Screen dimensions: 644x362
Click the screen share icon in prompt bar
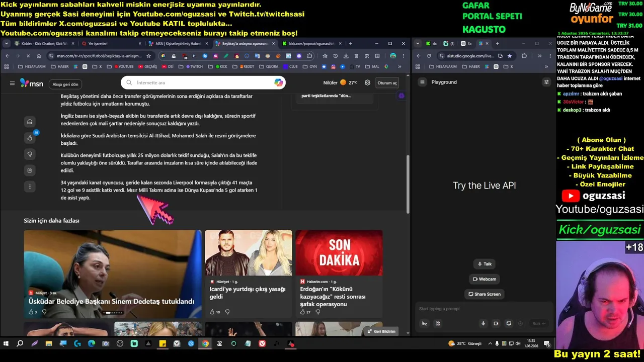coord(509,323)
